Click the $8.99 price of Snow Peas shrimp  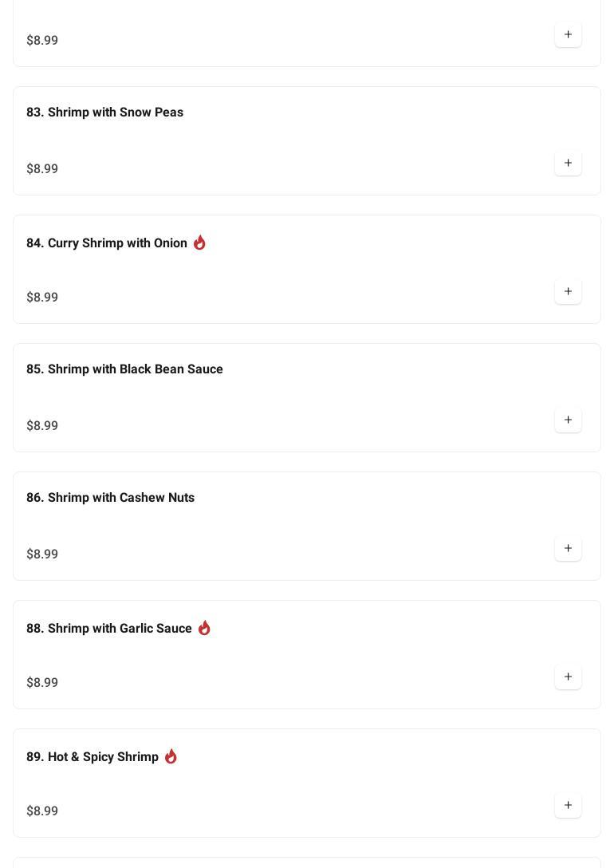tap(42, 169)
